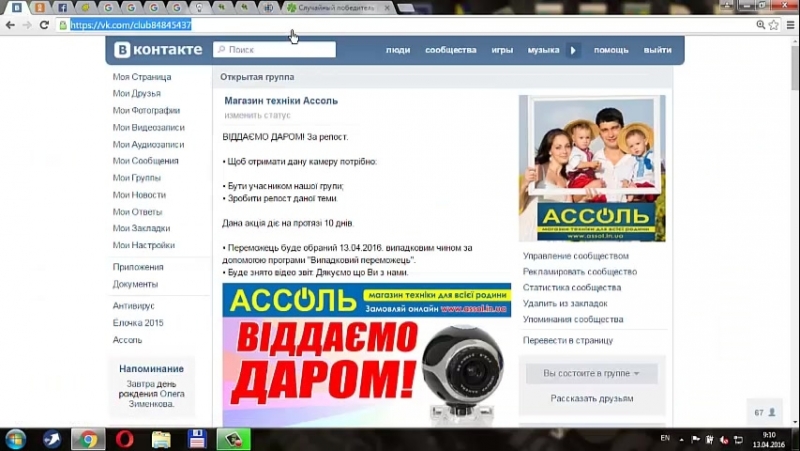Open the Odnoklassniki browser tab
800x451 pixels.
click(39, 8)
